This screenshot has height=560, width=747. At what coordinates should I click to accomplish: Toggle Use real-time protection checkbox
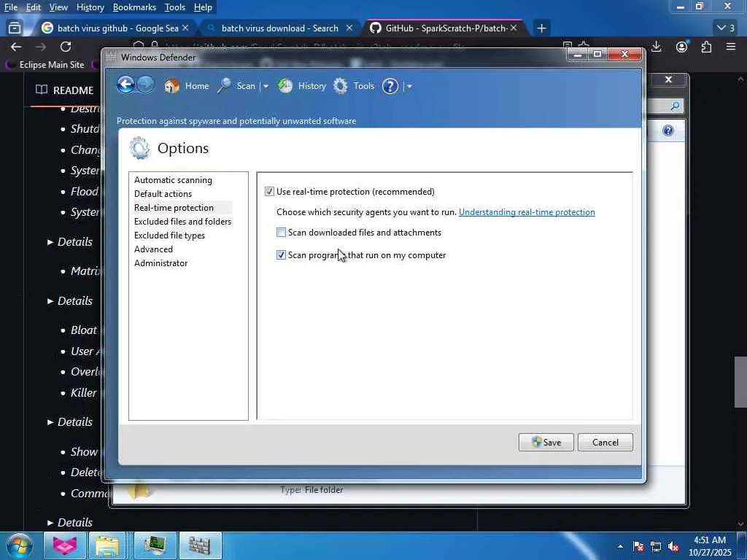click(x=270, y=192)
